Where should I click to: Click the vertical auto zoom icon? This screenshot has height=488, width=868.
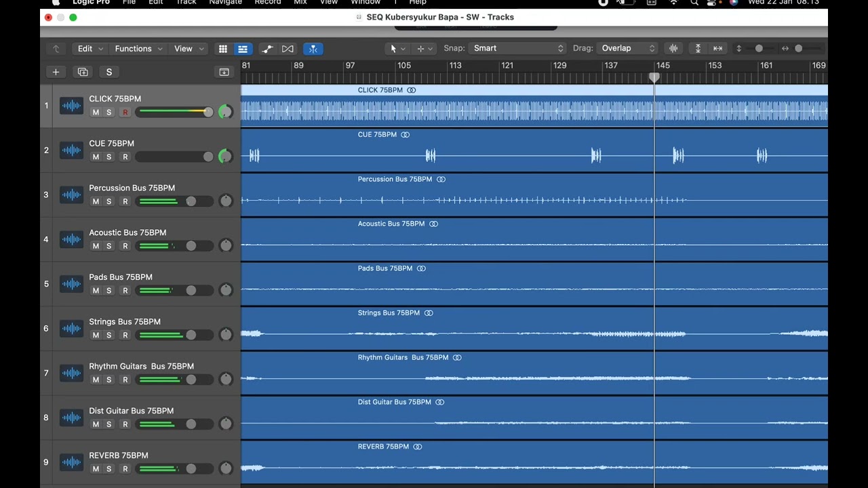[x=698, y=48]
